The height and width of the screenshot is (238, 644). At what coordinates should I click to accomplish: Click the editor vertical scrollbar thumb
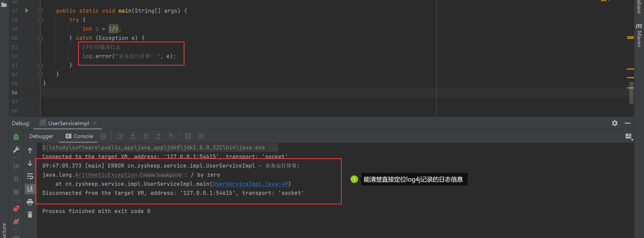tap(631, 93)
